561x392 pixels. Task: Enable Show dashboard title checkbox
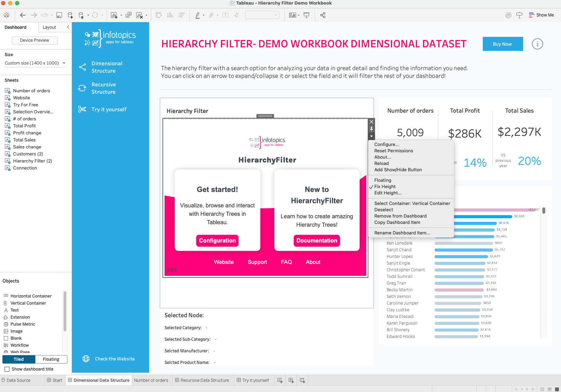point(7,369)
